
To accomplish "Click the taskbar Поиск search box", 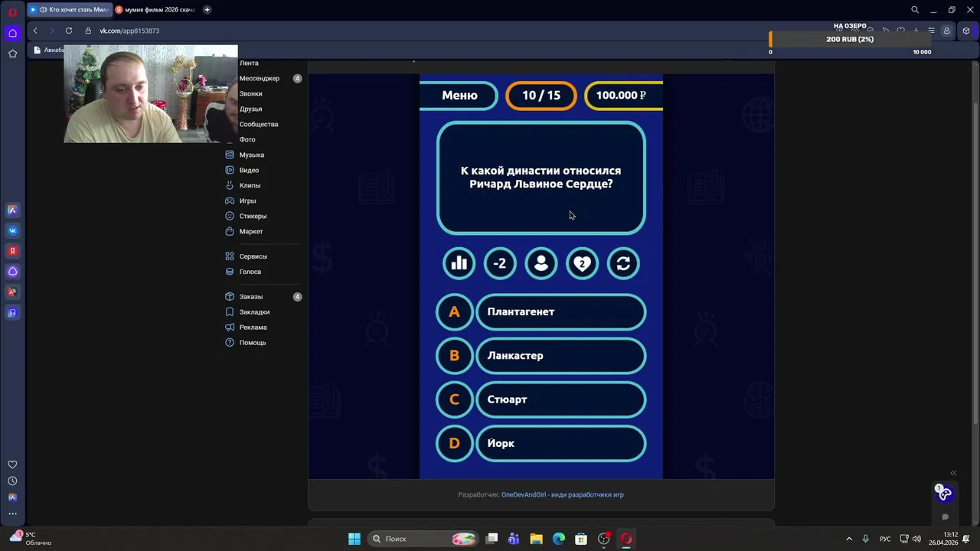I will 423,539.
